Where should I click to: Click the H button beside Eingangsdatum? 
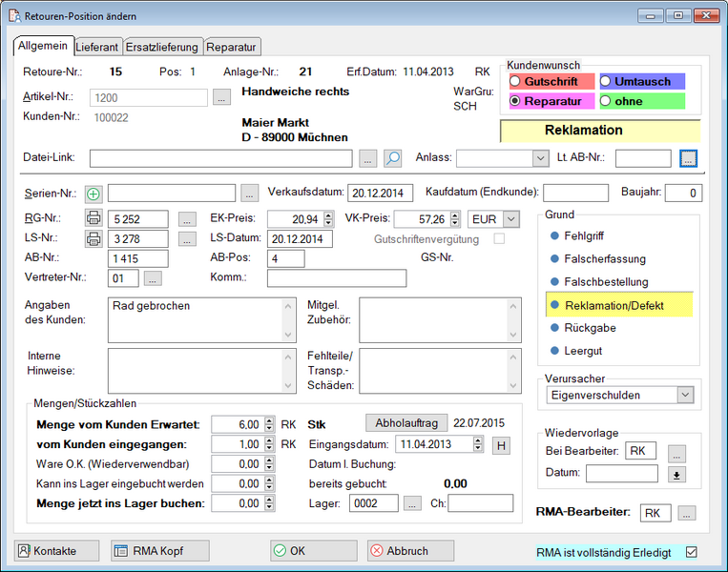point(501,444)
